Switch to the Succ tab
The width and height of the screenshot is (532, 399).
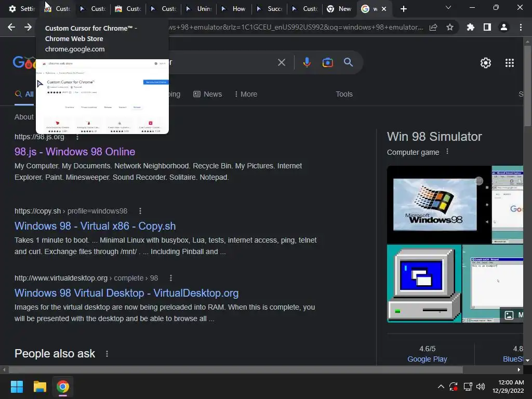click(x=270, y=9)
